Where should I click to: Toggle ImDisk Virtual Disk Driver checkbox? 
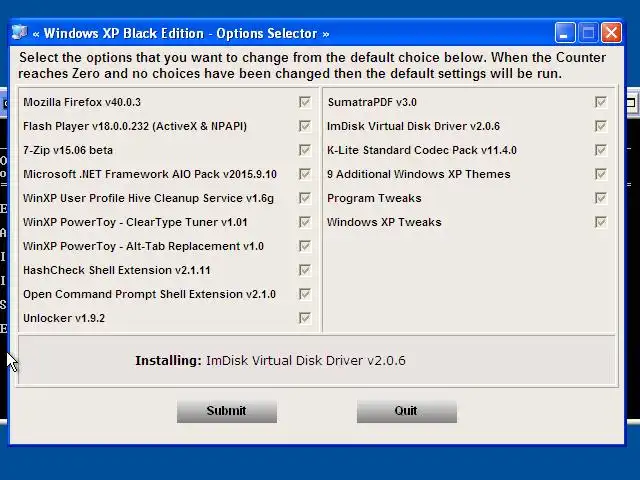point(600,126)
